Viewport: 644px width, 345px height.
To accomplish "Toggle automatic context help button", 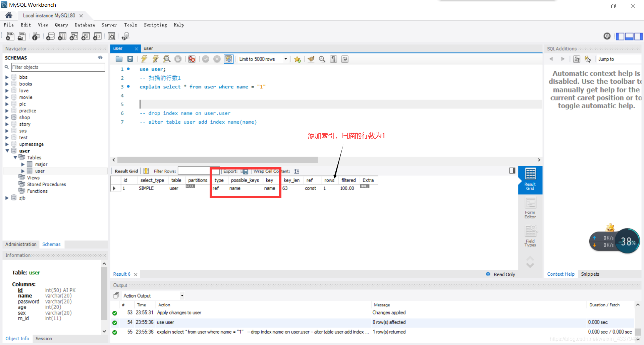I will click(577, 59).
